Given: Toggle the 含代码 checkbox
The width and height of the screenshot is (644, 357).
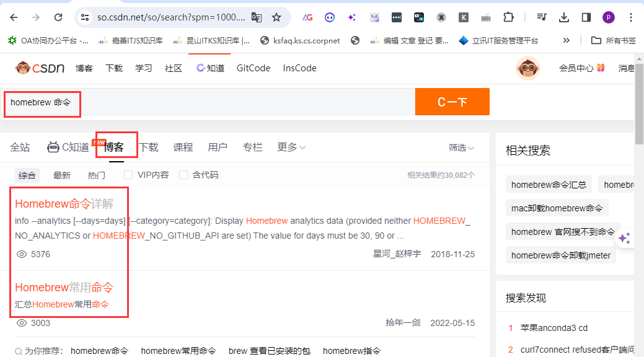Looking at the screenshot, I should pos(183,175).
